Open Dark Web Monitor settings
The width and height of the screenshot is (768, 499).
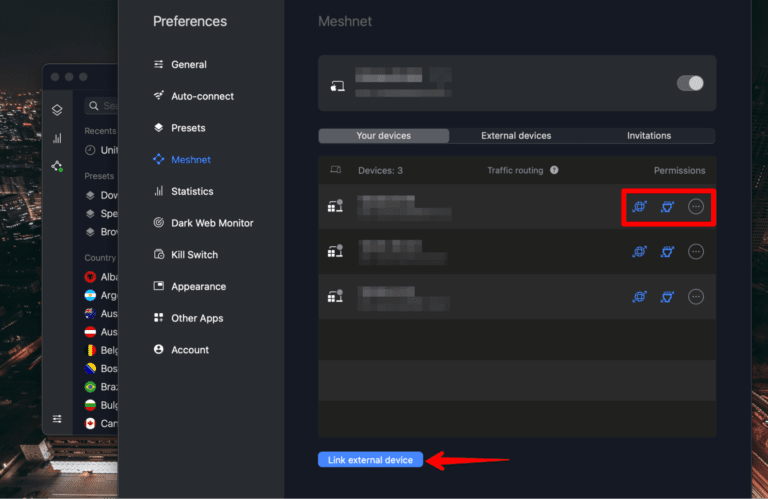coord(212,223)
